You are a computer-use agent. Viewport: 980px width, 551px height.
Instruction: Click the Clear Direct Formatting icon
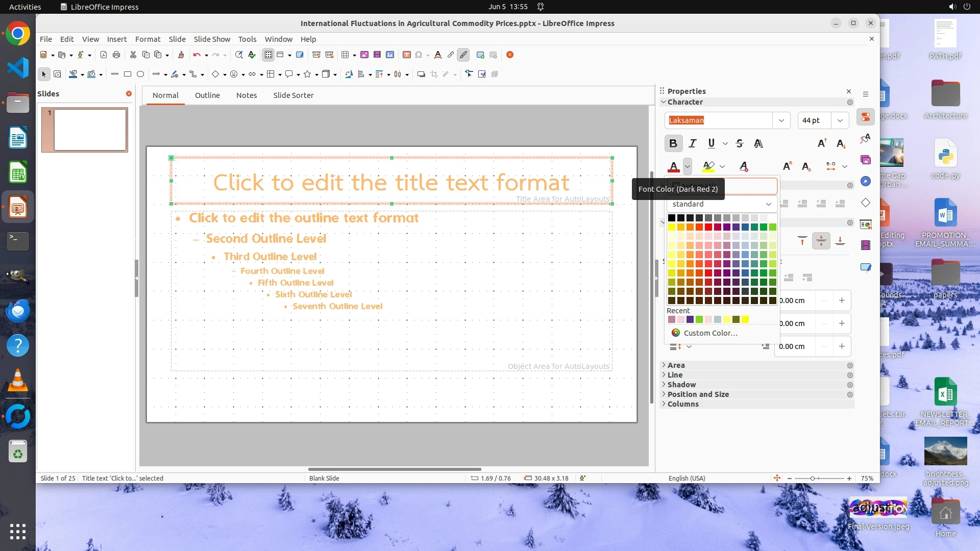[744, 166]
